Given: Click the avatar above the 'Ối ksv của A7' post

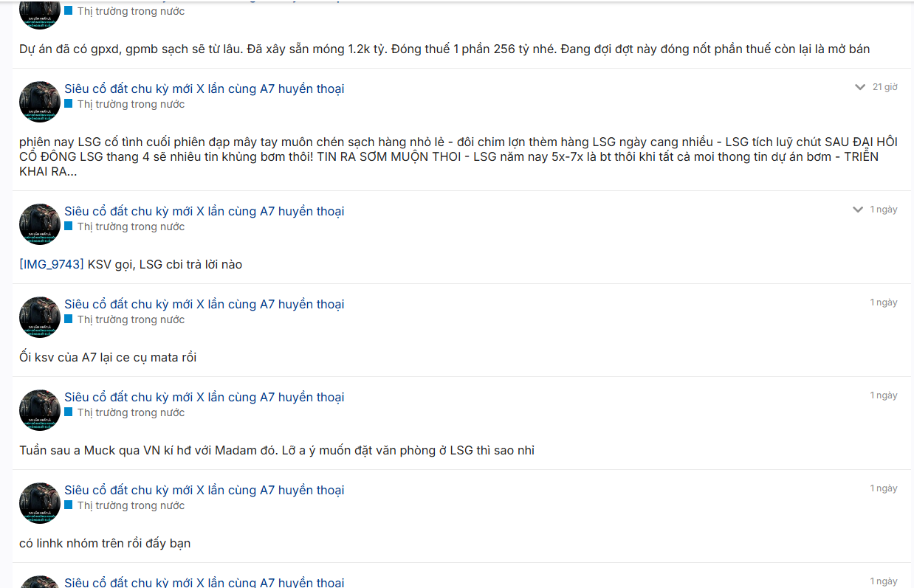Looking at the screenshot, I should [x=40, y=317].
